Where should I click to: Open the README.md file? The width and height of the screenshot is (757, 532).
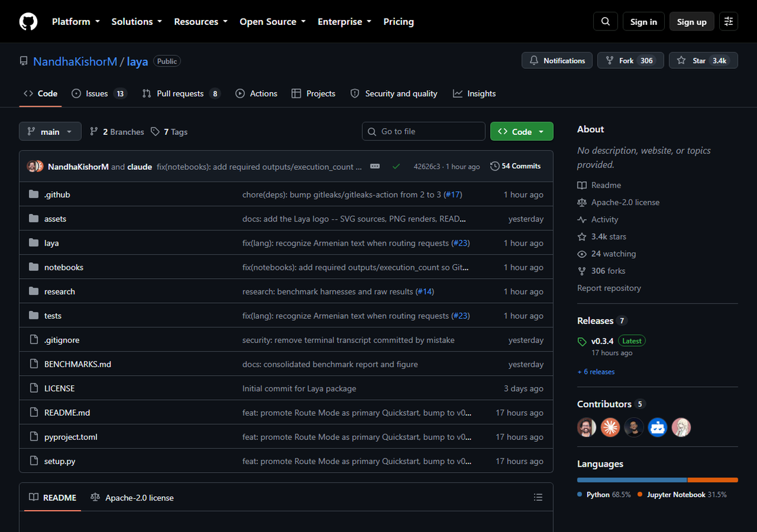pos(67,413)
